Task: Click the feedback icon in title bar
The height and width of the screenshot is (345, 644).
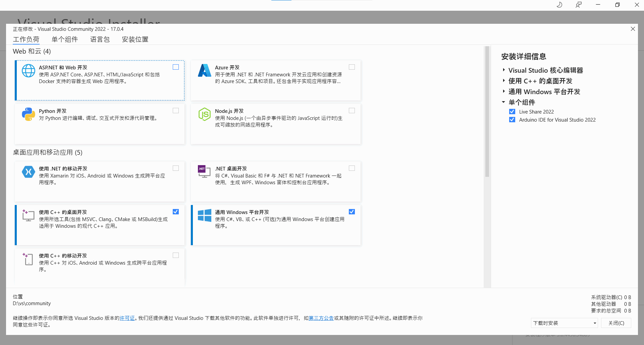Action: 579,5
